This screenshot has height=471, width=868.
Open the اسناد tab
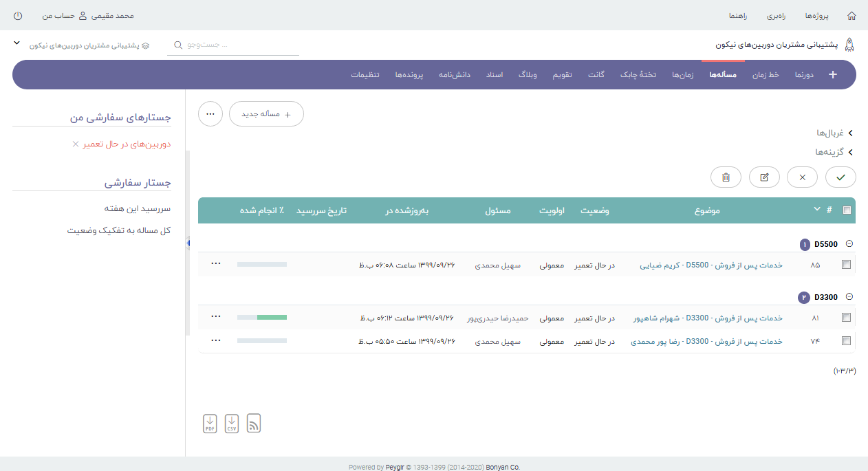(x=495, y=74)
